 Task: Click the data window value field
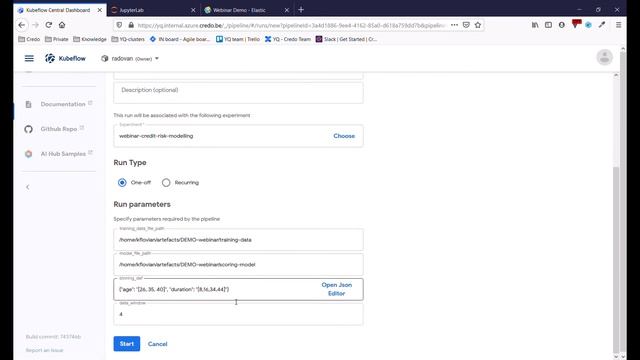(x=238, y=314)
